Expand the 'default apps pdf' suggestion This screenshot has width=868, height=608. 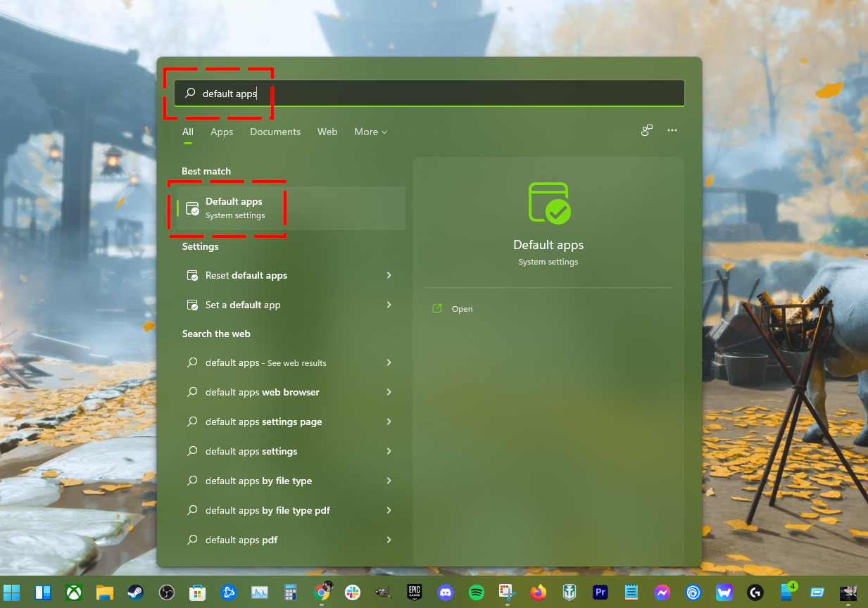point(389,540)
